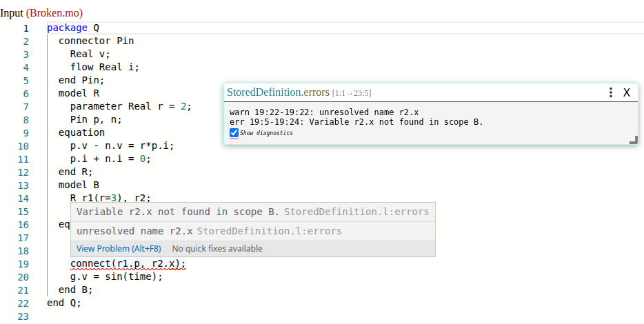
Task: Click the 'end R;' code line
Action: tap(76, 172)
